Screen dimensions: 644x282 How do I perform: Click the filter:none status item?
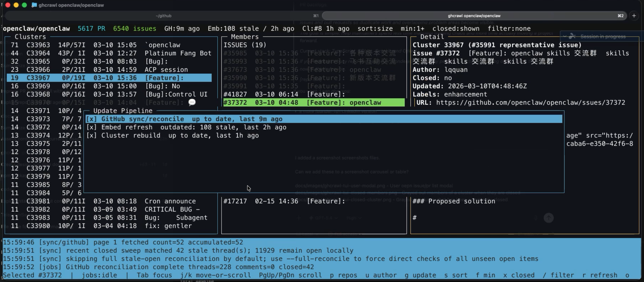click(509, 28)
